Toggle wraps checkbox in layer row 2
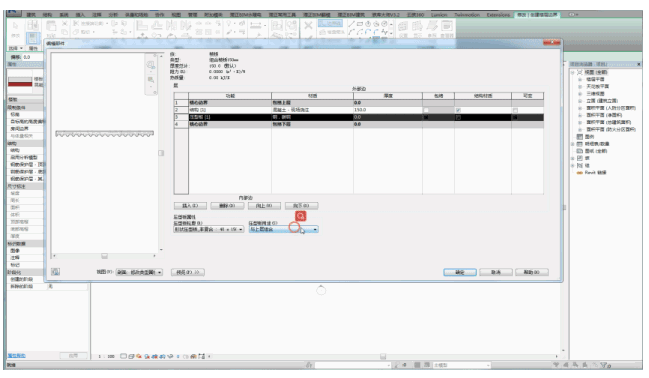Image resolution: width=649 pixels, height=378 pixels. point(426,110)
